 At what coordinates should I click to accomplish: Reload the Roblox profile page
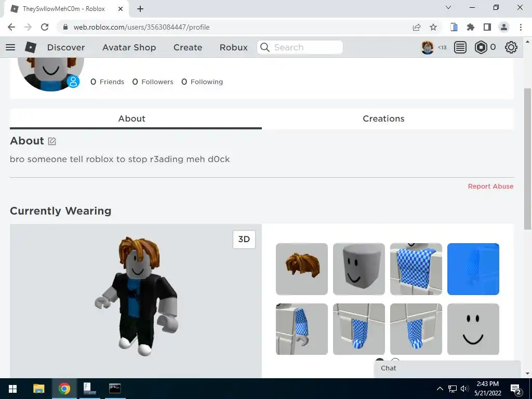coord(45,27)
